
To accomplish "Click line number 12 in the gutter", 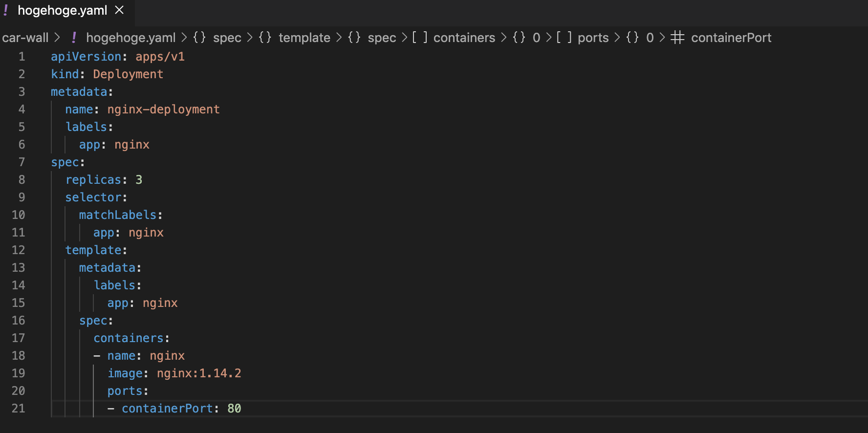I will (18, 250).
